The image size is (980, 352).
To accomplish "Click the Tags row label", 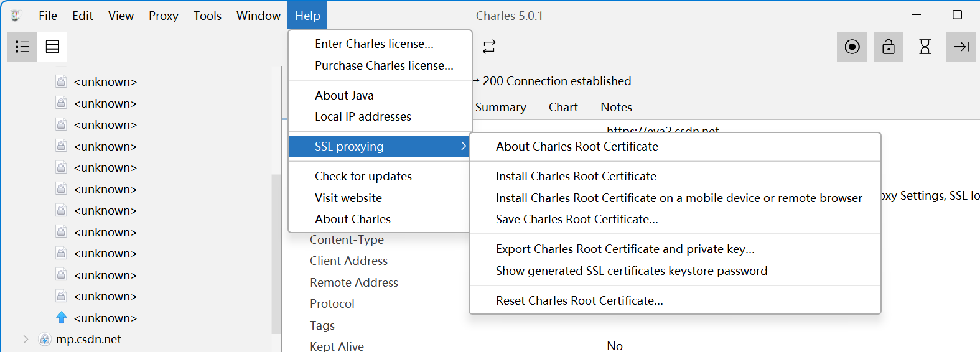I will (x=322, y=325).
